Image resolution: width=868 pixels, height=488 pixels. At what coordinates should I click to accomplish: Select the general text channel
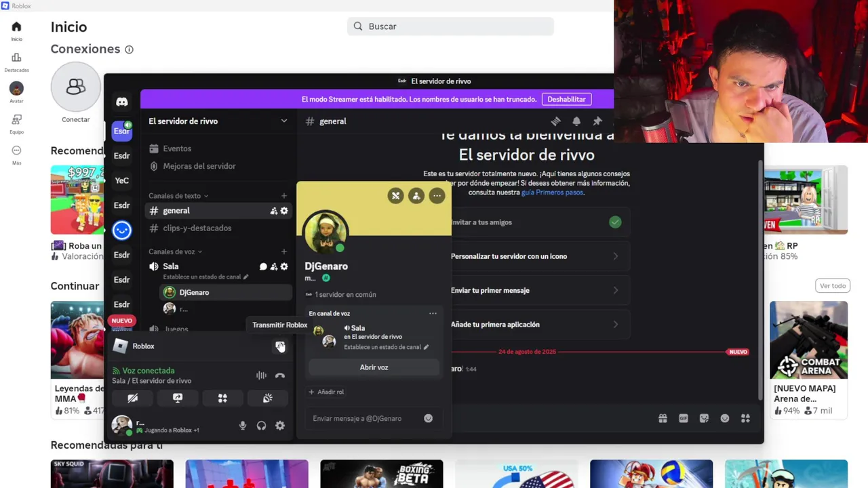[x=218, y=211]
